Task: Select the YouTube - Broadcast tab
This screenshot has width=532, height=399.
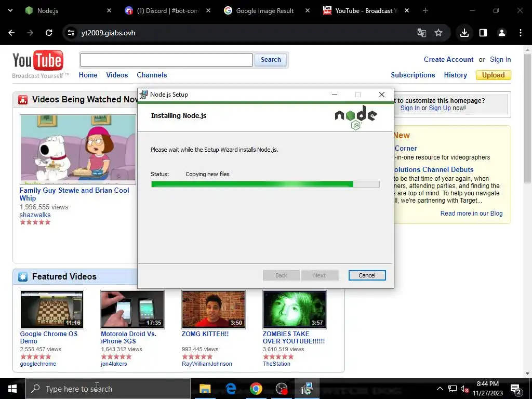Action: click(365, 10)
